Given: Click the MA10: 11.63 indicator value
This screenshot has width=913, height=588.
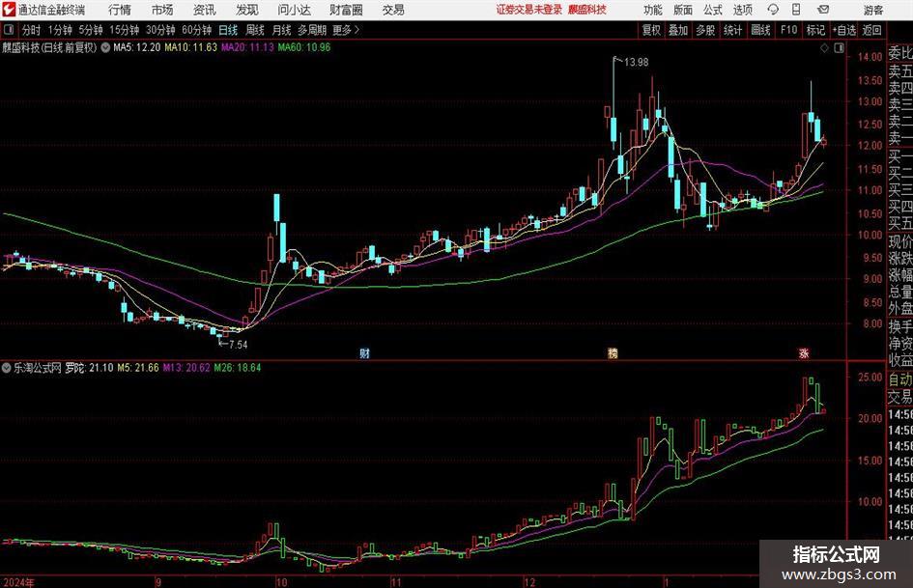Looking at the screenshot, I should coord(191,47).
